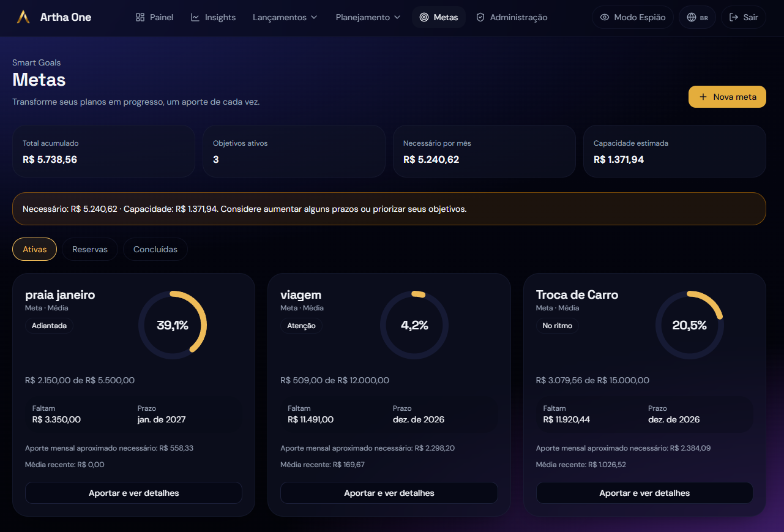Click the plus icon on Nova meta
Screen dimensions: 784x532
pyautogui.click(x=703, y=97)
